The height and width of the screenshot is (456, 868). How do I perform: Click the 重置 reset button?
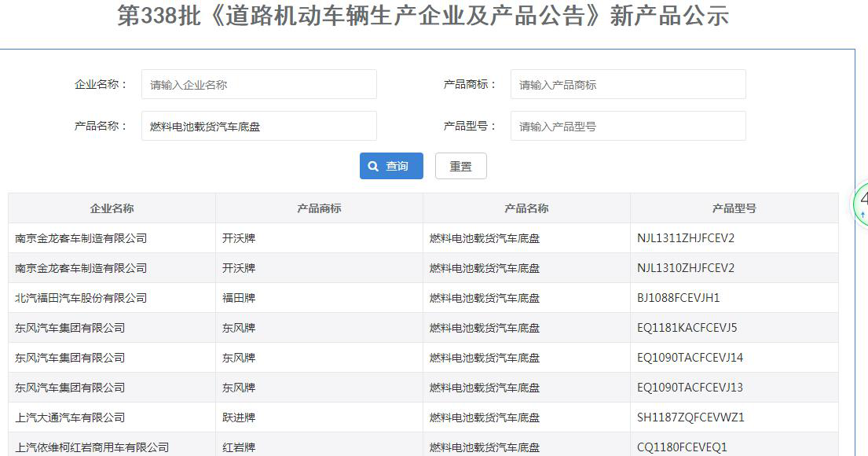(460, 166)
